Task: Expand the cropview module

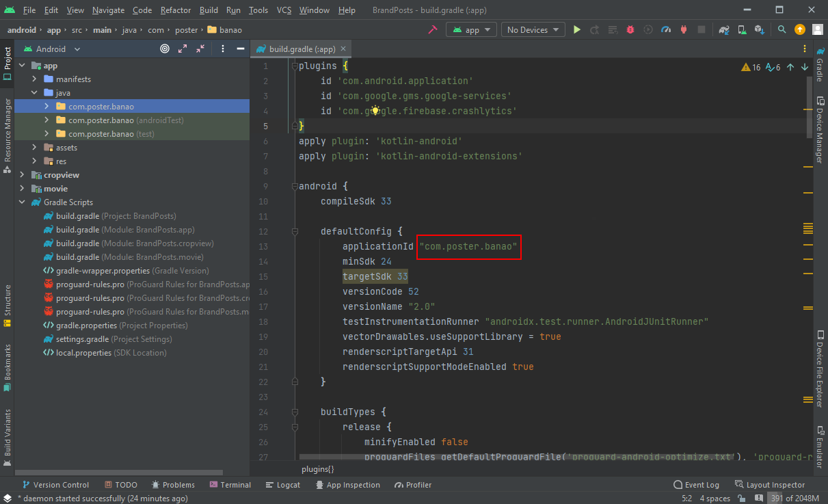Action: point(21,175)
